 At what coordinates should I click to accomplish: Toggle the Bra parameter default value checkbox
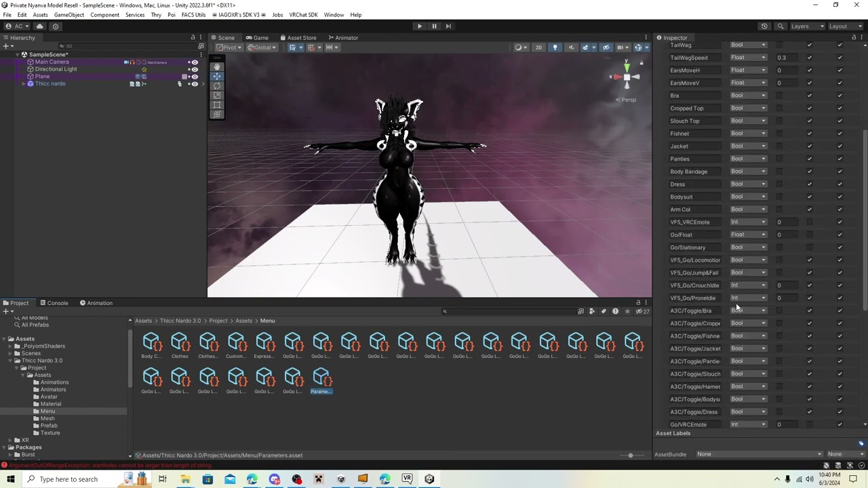coord(779,96)
